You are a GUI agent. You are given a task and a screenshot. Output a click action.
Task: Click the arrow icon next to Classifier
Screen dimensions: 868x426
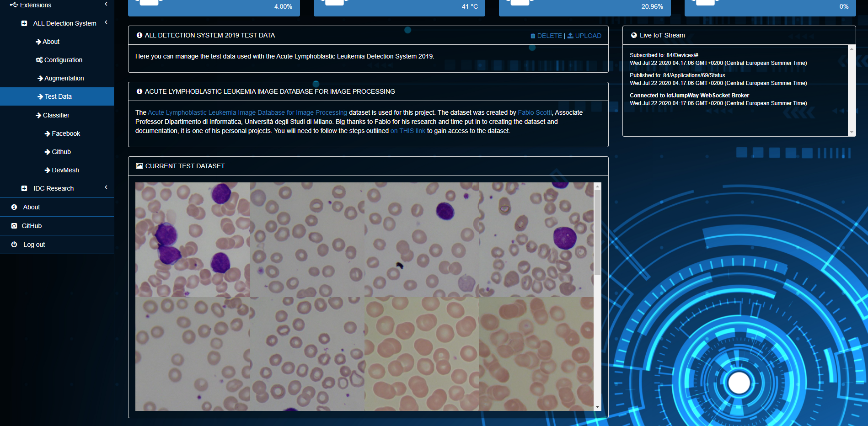[x=38, y=115]
